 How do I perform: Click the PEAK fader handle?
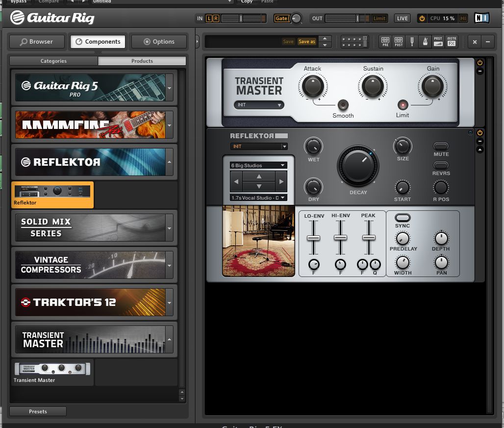[369, 238]
